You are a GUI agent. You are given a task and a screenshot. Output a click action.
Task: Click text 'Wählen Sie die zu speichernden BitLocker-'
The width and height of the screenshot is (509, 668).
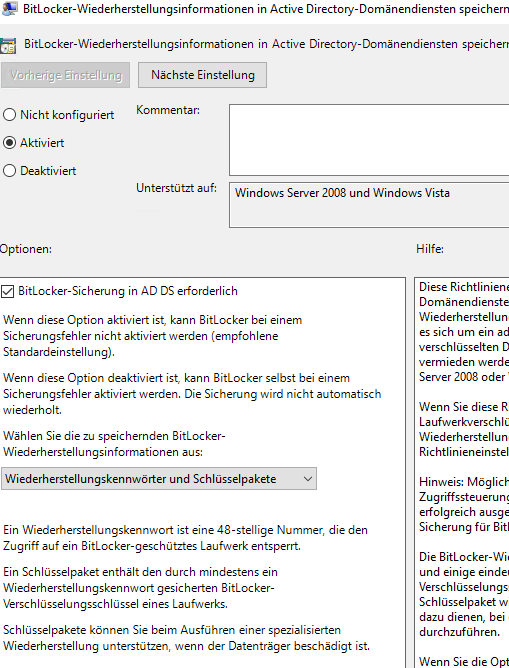click(114, 436)
